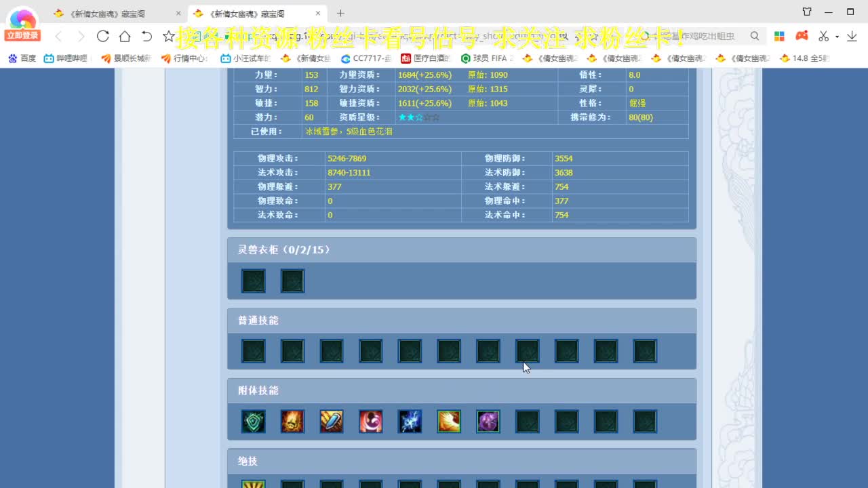The height and width of the screenshot is (488, 868).
Task: Open the browser downloads icon
Action: (852, 36)
